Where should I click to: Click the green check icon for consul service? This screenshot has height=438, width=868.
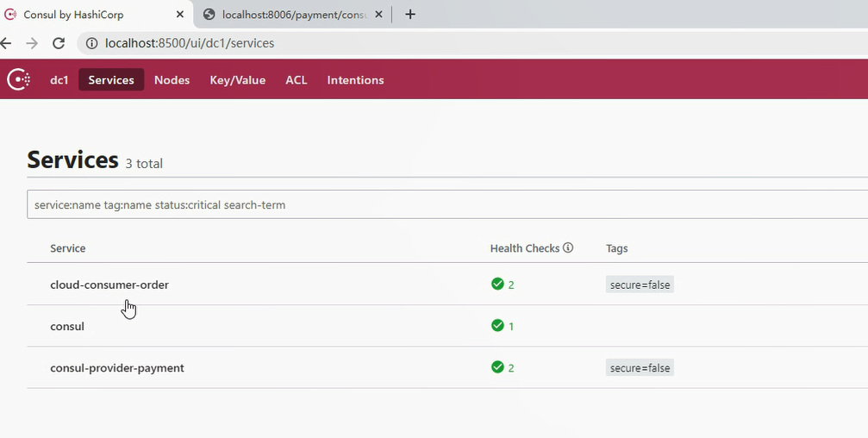(497, 325)
